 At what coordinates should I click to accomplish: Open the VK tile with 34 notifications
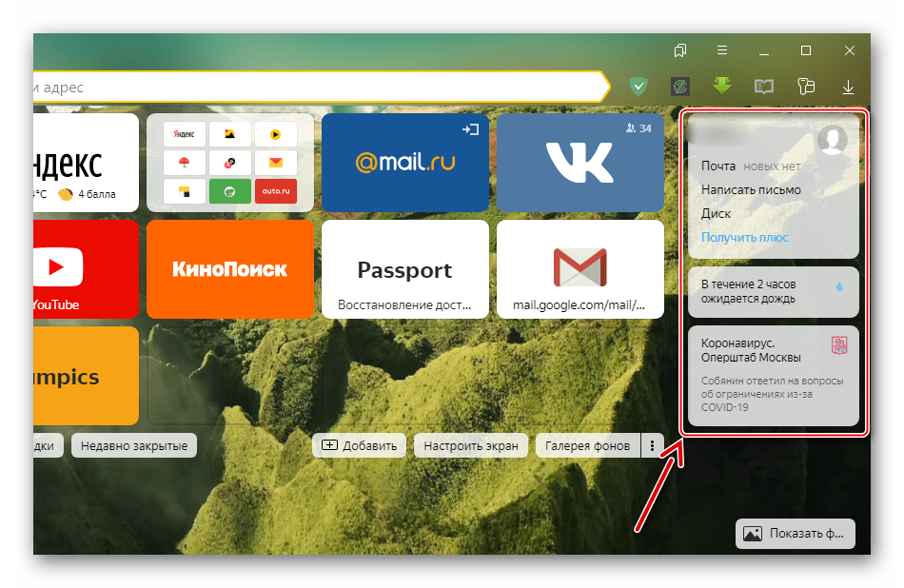(x=580, y=163)
